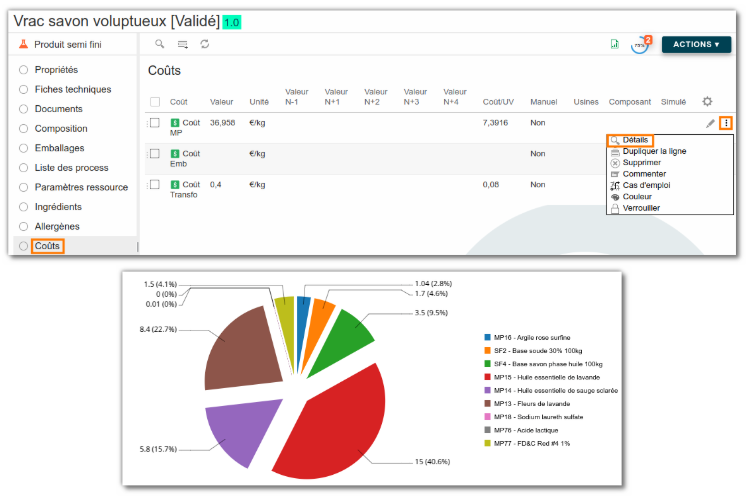Click the purple MP14 sauge sclarée swatch
The image size is (746, 497).
tap(487, 390)
